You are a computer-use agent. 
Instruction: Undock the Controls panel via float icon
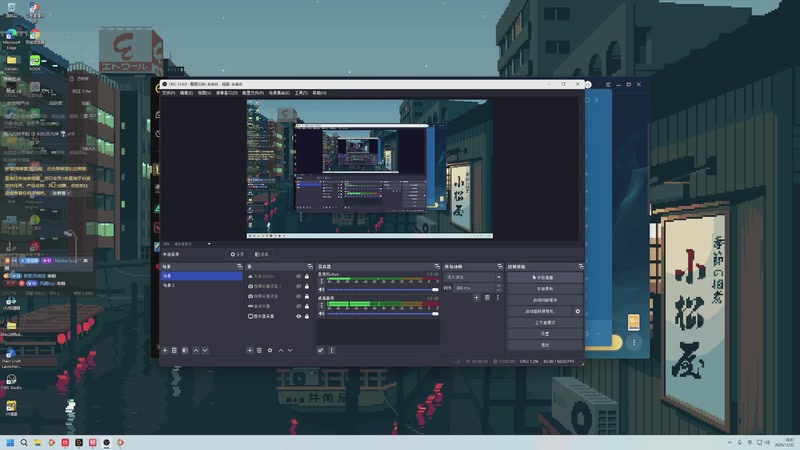(581, 266)
